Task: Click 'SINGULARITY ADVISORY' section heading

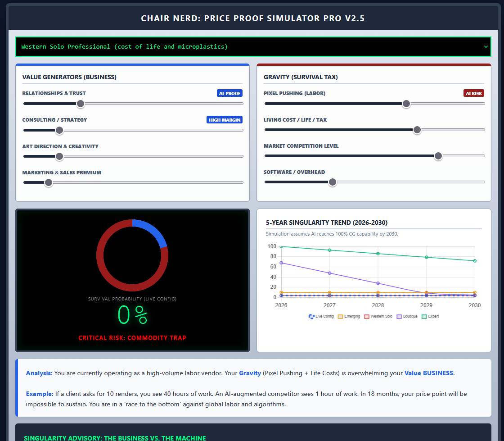Action: click(115, 438)
